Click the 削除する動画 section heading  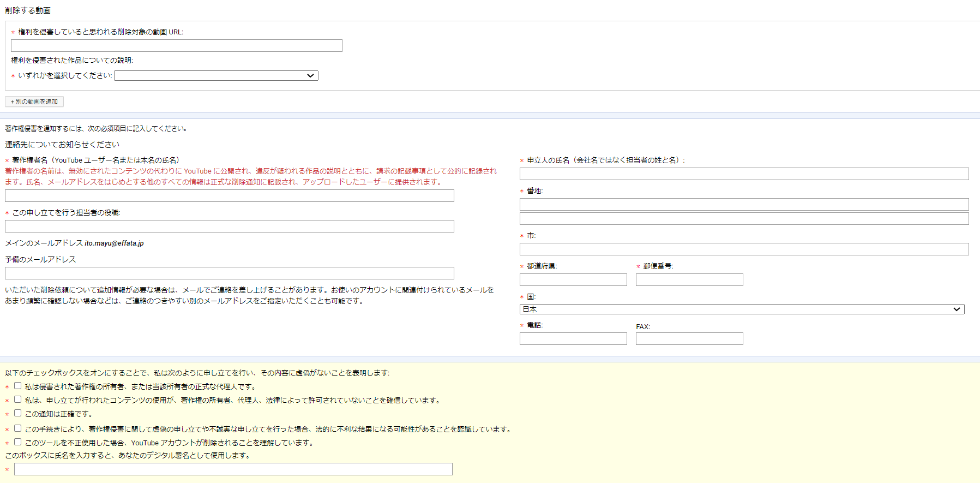(x=28, y=10)
